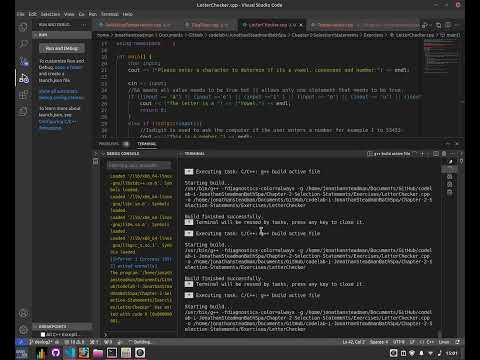Open the Help menu

[x=127, y=14]
